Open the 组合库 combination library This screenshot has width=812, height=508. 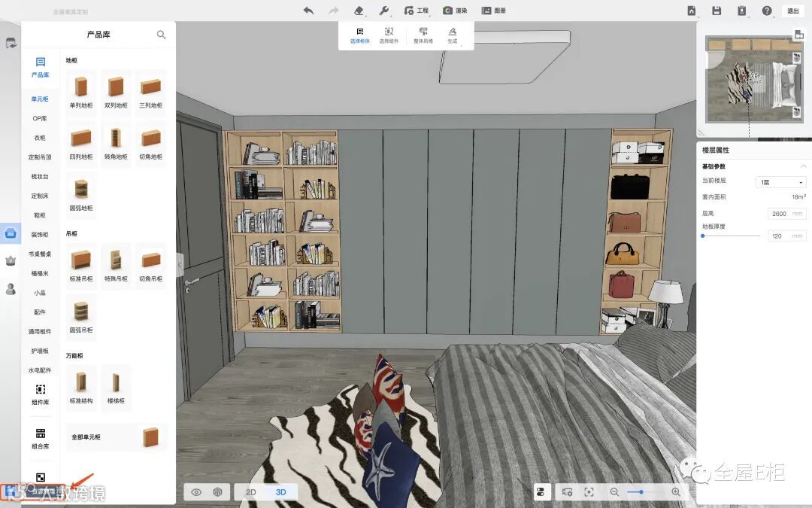pyautogui.click(x=41, y=439)
